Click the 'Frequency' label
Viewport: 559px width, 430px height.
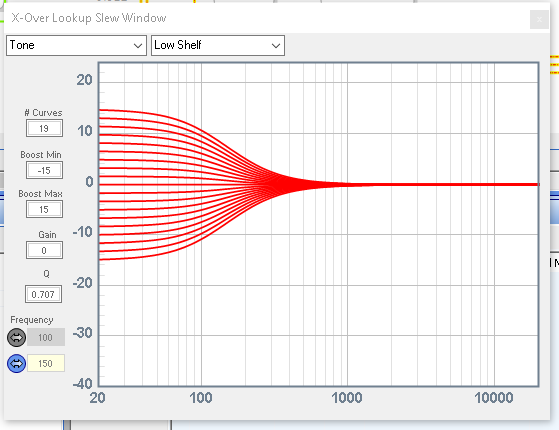click(32, 320)
